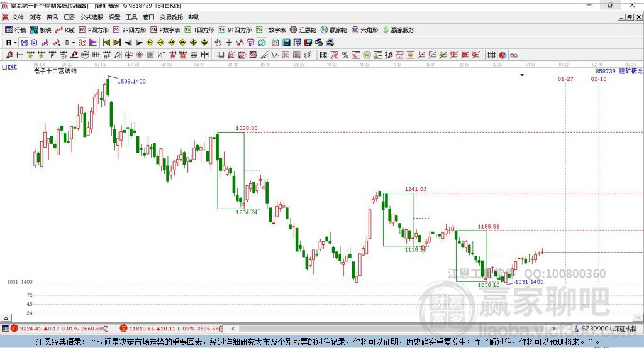Open the 江恩 menu
The width and height of the screenshot is (644, 348).
point(69,17)
